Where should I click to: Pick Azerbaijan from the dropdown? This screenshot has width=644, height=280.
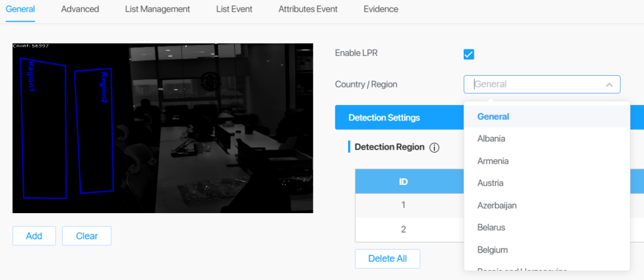[547, 205]
